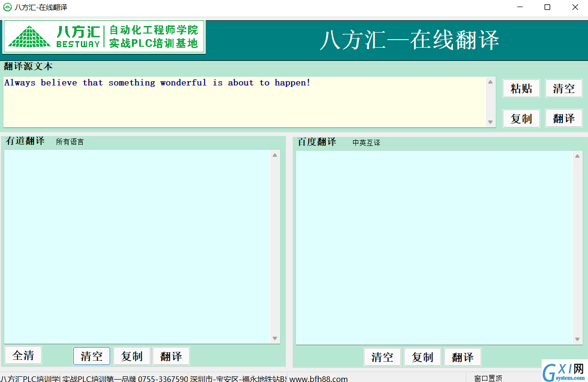Click the 粘贴 paste button
This screenshot has height=382, width=588.
pos(521,88)
